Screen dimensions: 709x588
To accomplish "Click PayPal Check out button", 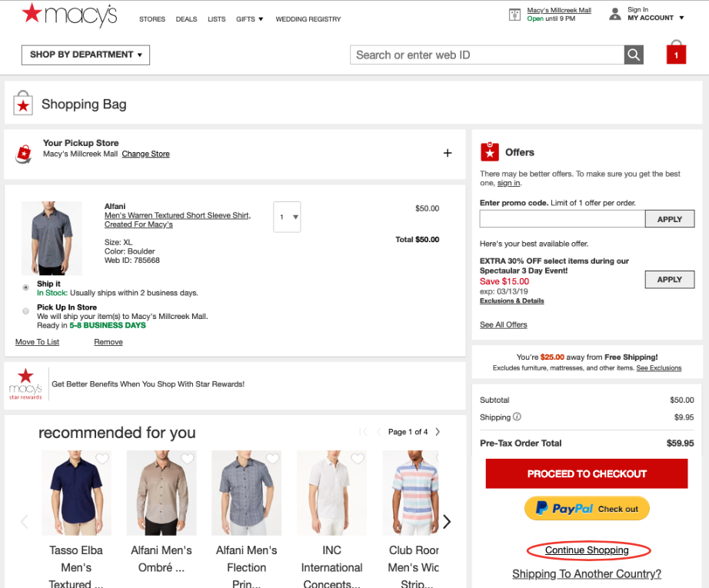I will [587, 509].
